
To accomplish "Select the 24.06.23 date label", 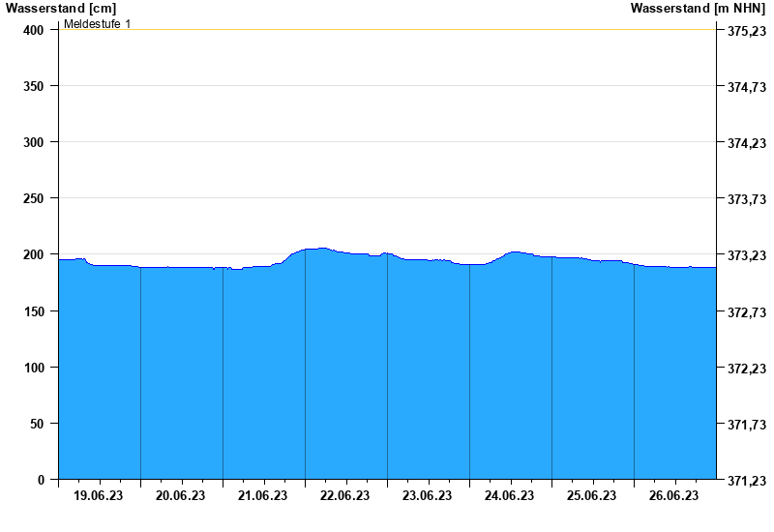I will (510, 496).
